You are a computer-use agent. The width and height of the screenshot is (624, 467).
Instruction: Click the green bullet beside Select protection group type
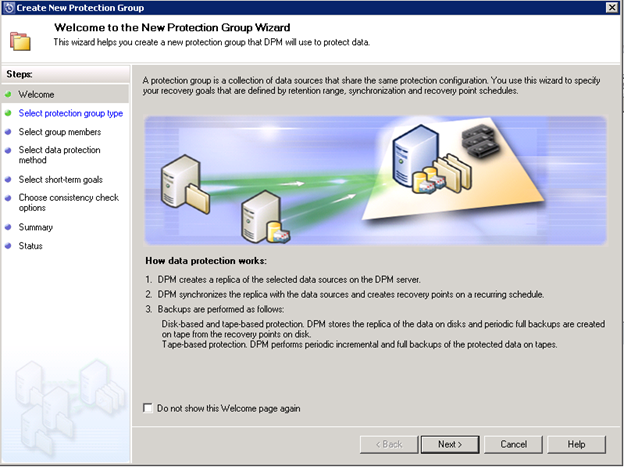[8, 113]
